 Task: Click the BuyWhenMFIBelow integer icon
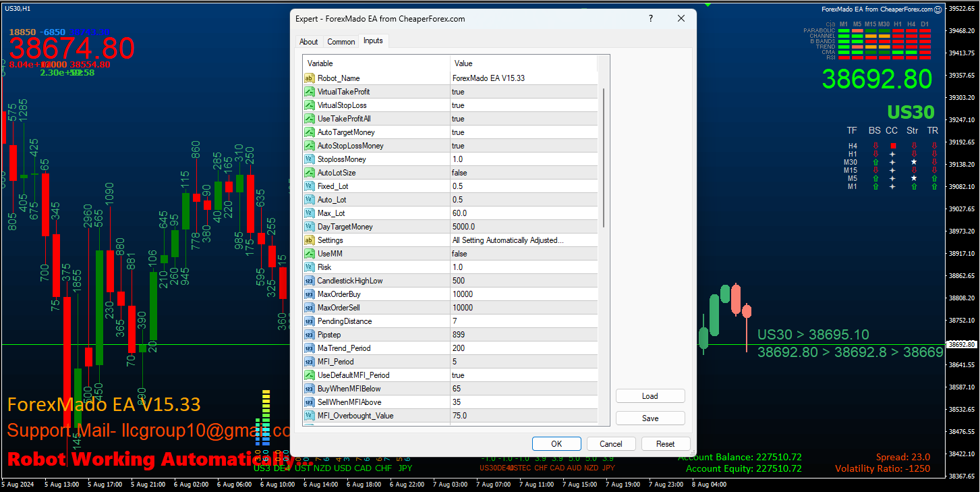tap(310, 389)
